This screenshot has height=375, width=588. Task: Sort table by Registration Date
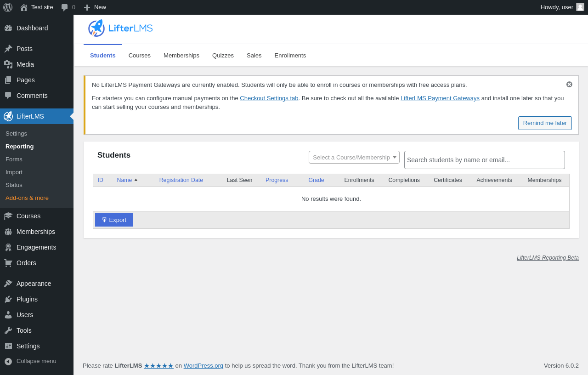coord(181,180)
